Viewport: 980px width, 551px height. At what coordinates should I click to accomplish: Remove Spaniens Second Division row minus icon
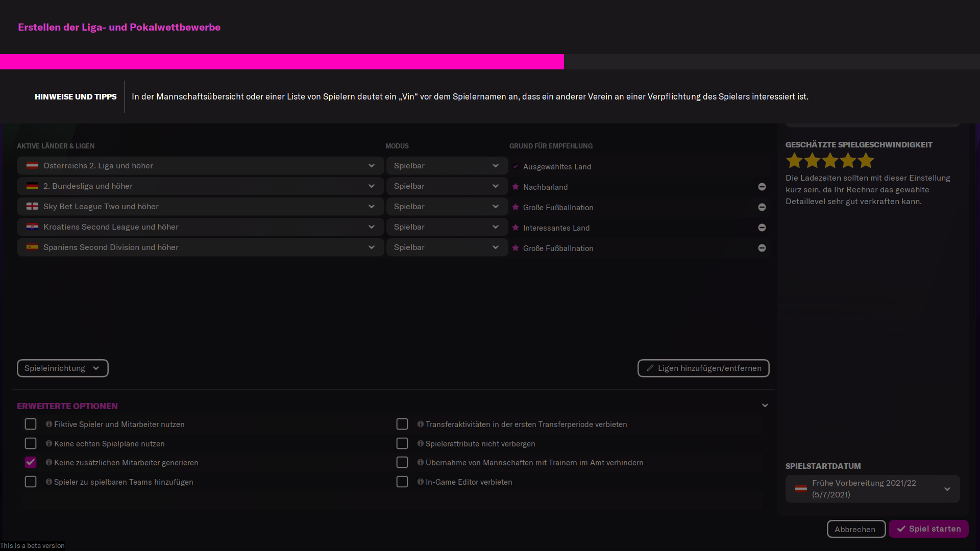pos(762,248)
